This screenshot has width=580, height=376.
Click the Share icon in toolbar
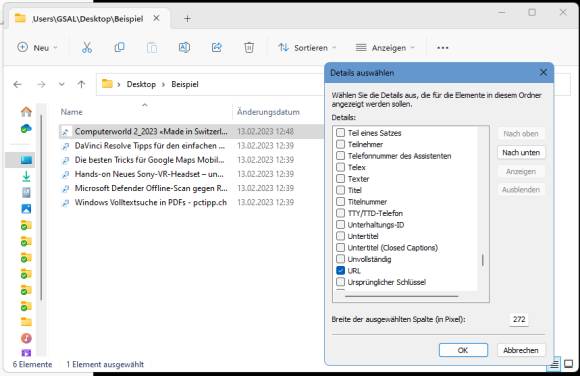[x=217, y=47]
